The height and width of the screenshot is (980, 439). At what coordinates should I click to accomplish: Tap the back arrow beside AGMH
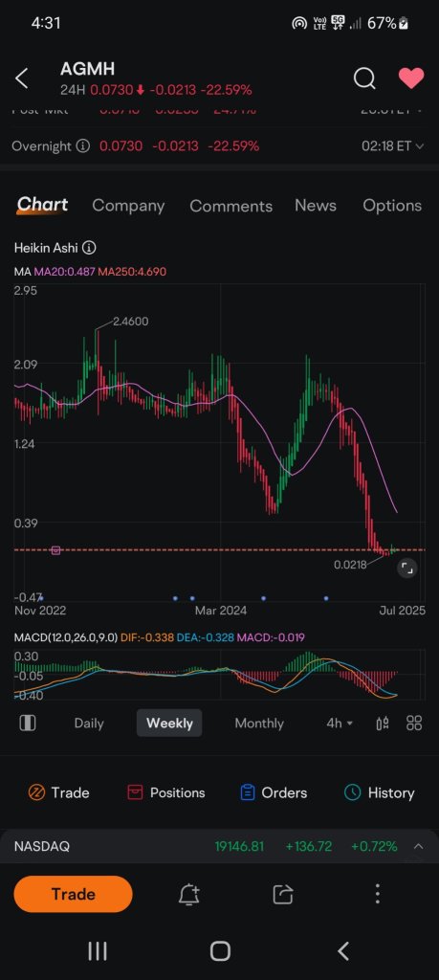(22, 78)
